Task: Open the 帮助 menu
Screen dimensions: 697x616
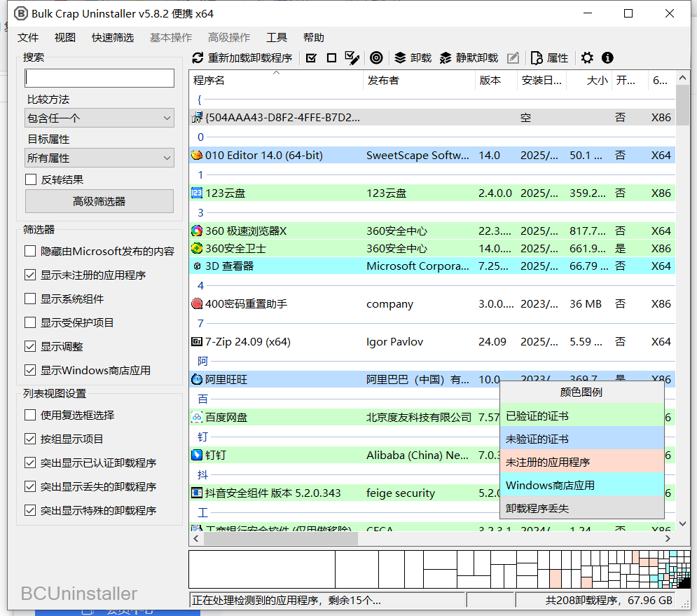Action: (313, 38)
